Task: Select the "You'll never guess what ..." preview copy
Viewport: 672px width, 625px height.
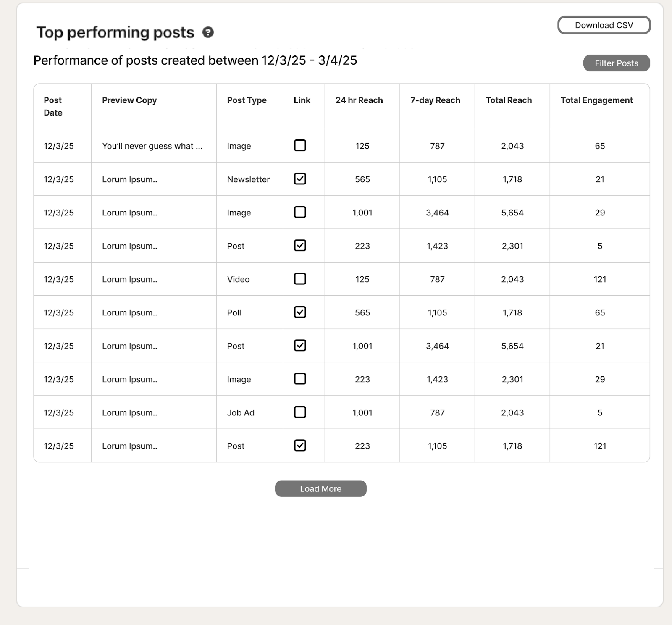Action: tap(152, 146)
